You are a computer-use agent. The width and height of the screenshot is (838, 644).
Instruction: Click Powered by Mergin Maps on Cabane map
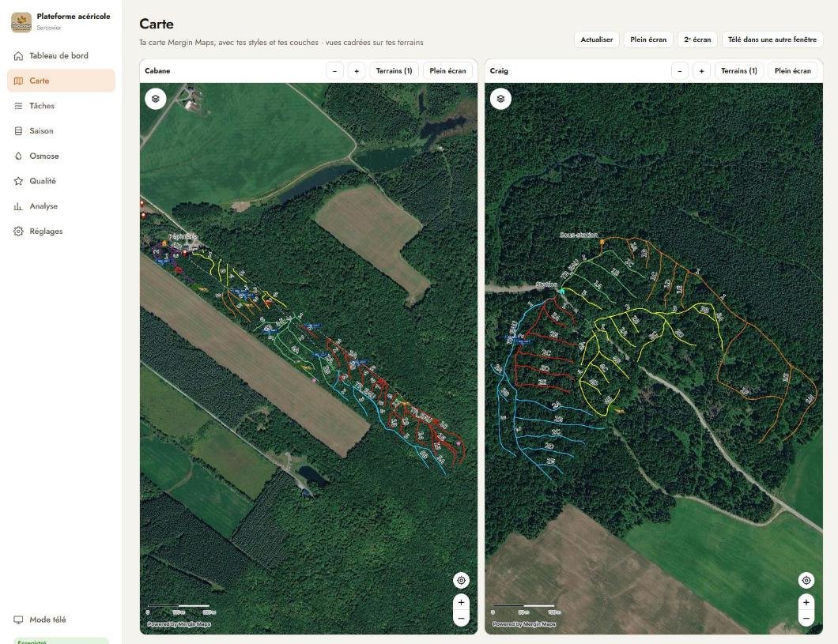179,624
